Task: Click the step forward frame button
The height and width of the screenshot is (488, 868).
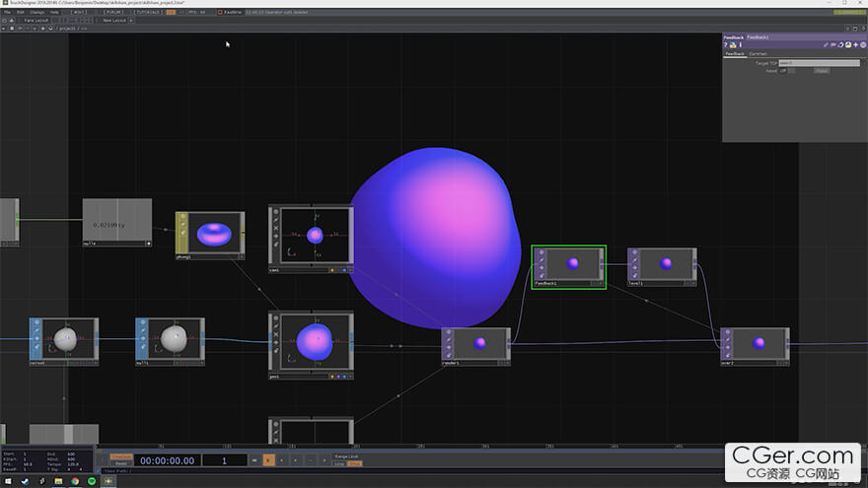Action: point(324,460)
